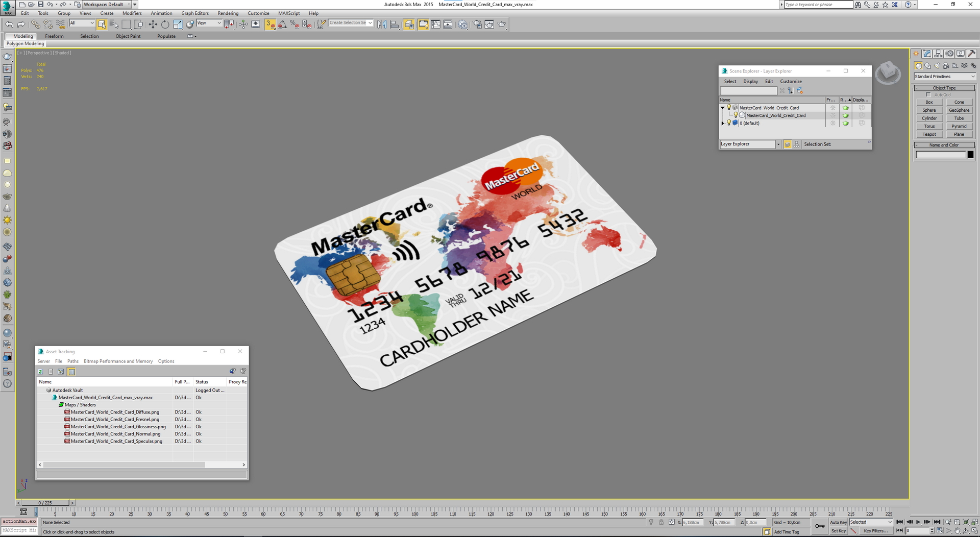Screen dimensions: 980x537
Task: Select the Shapes category icon
Action: coord(927,66)
